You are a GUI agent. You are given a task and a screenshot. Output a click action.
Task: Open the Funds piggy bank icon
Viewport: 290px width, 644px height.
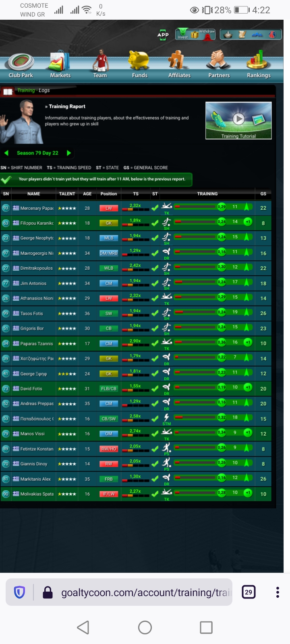[139, 61]
